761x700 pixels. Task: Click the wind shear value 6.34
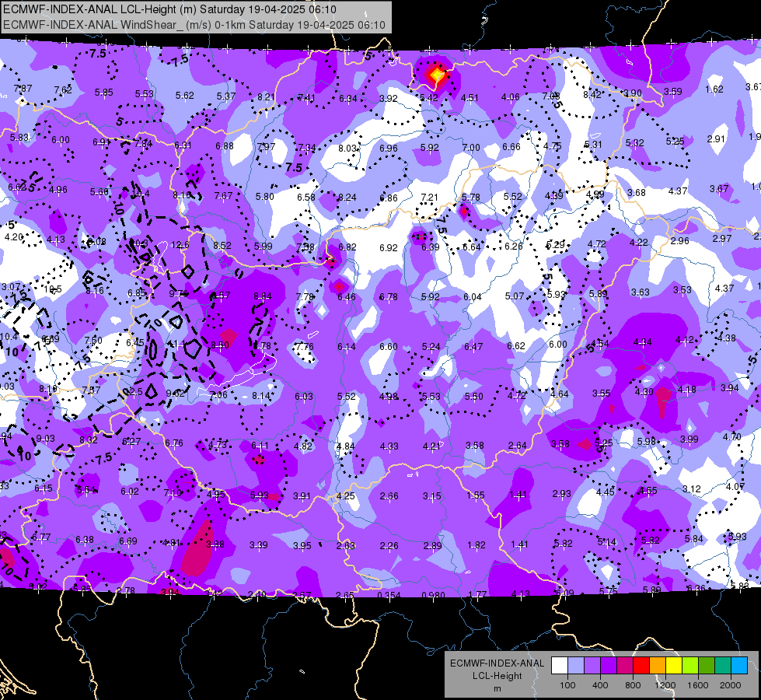tap(347, 99)
